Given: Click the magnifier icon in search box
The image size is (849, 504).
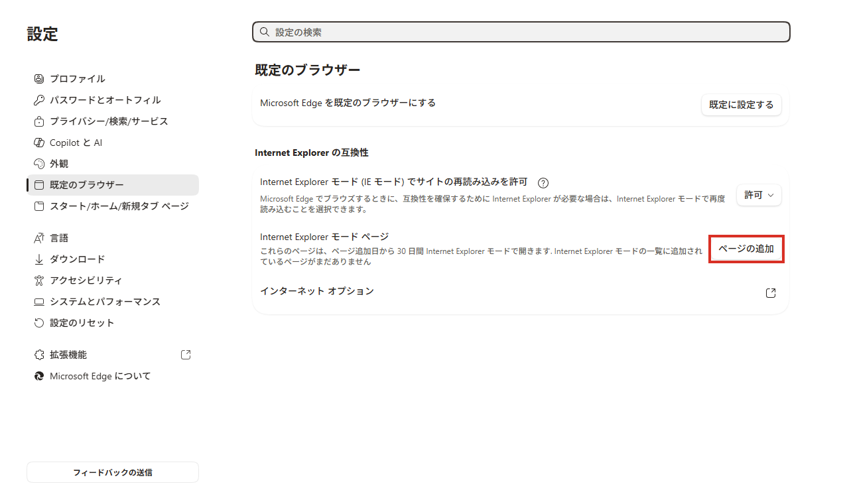Looking at the screenshot, I should tap(265, 32).
